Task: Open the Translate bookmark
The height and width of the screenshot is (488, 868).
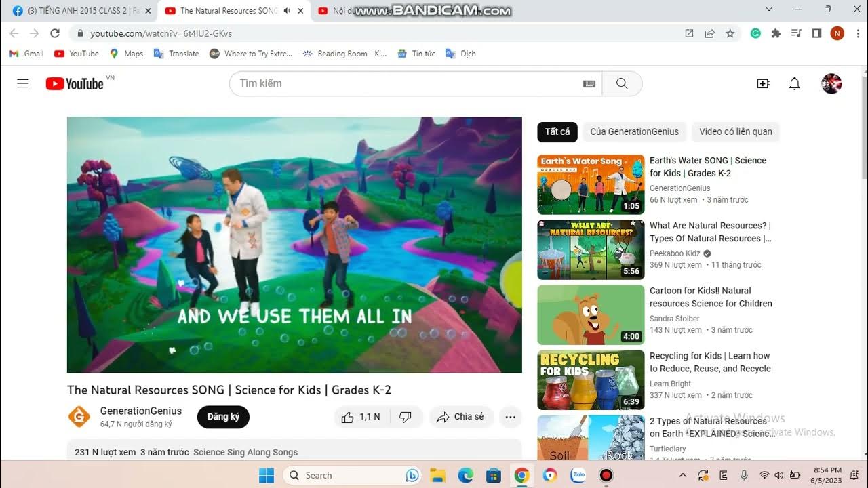Action: (x=176, y=54)
